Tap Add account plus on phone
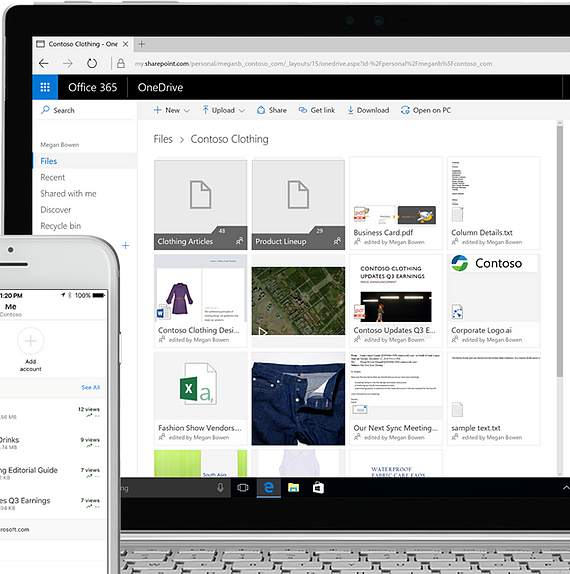The width and height of the screenshot is (570, 574). point(31,341)
